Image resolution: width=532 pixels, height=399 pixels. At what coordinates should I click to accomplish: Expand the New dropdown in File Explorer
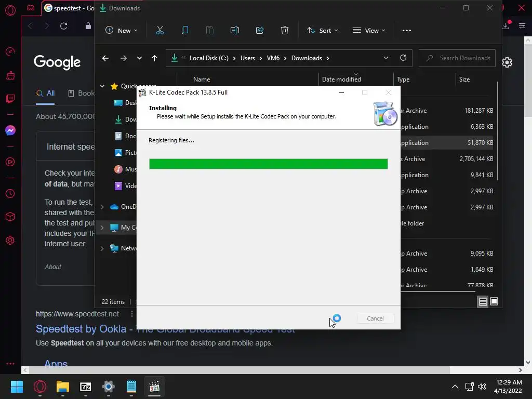pos(122,31)
